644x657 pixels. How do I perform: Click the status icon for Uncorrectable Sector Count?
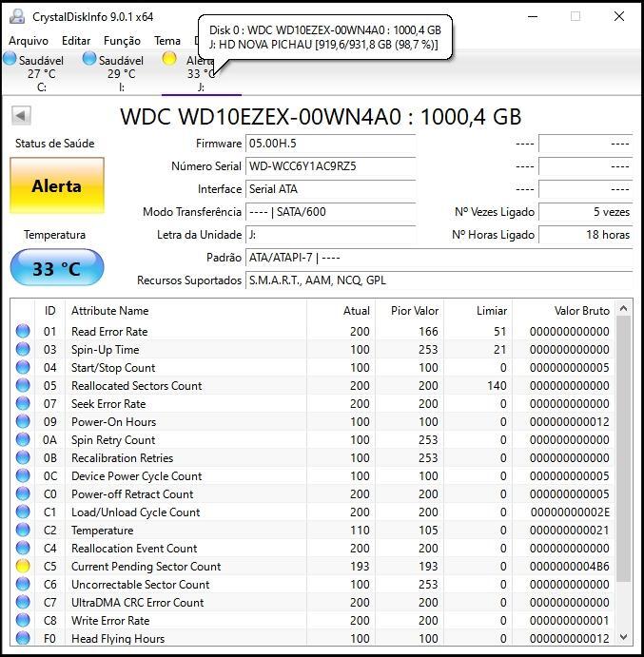23,584
